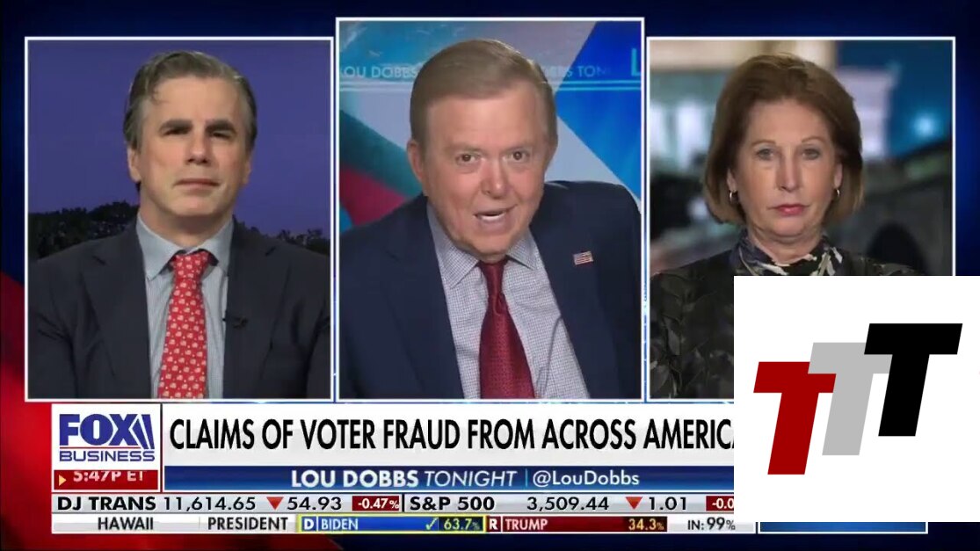Image resolution: width=980 pixels, height=551 pixels.
Task: Select the center host video panel
Action: [490, 209]
